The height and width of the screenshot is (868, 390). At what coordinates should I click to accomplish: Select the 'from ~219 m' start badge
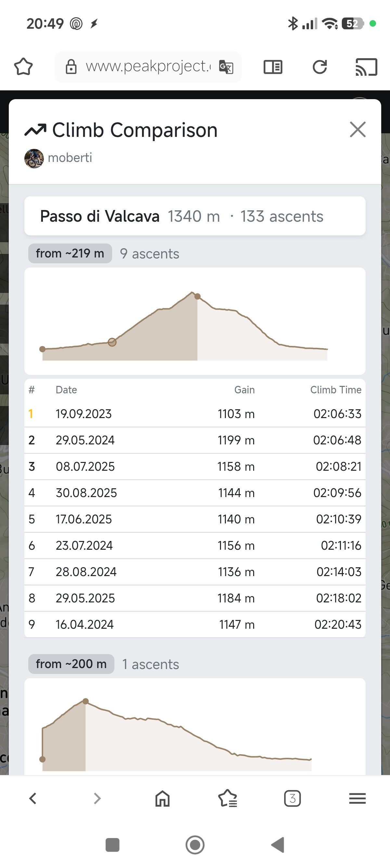[70, 253]
